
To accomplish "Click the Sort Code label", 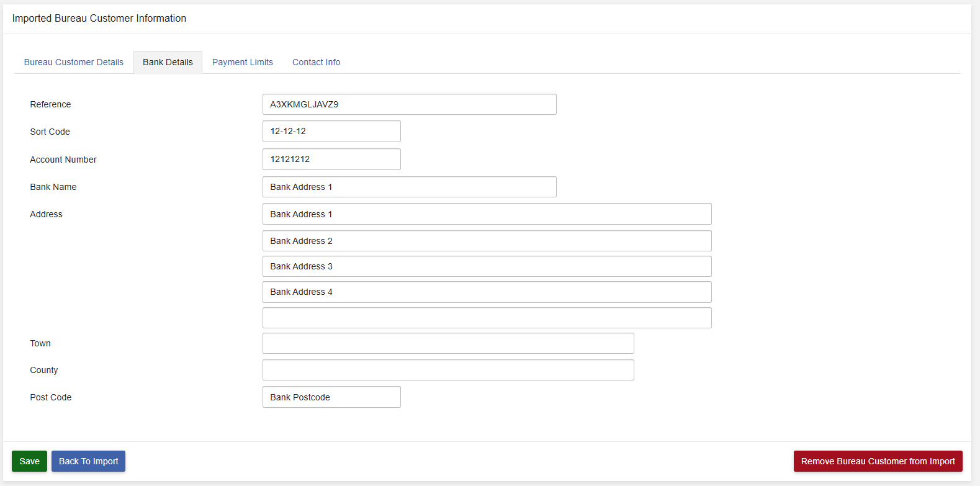I will tap(50, 132).
